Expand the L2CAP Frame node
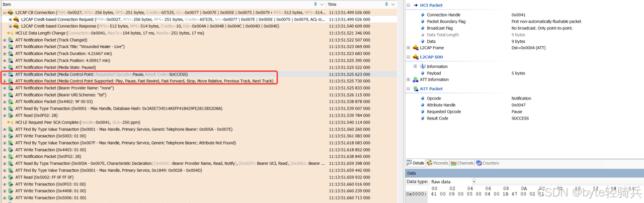 409,48
